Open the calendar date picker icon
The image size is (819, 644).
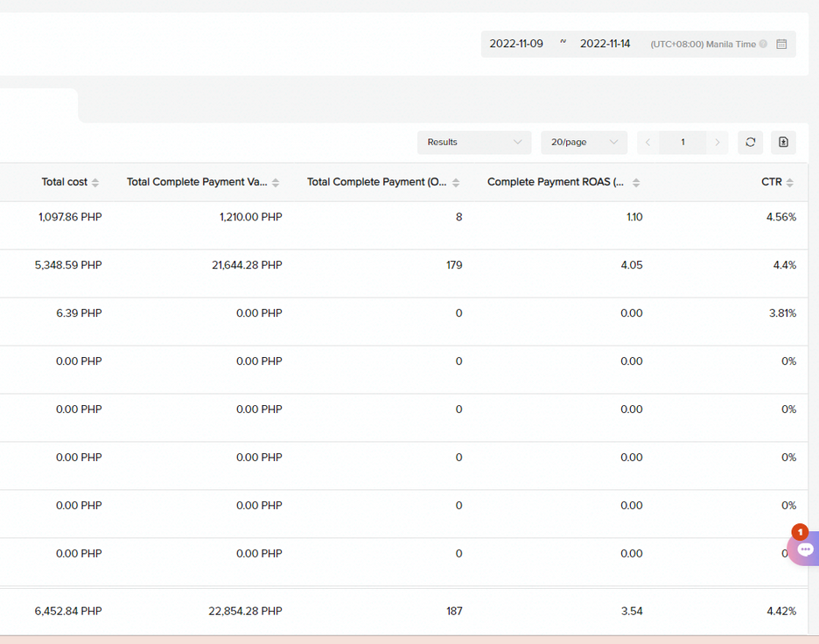pyautogui.click(x=781, y=44)
